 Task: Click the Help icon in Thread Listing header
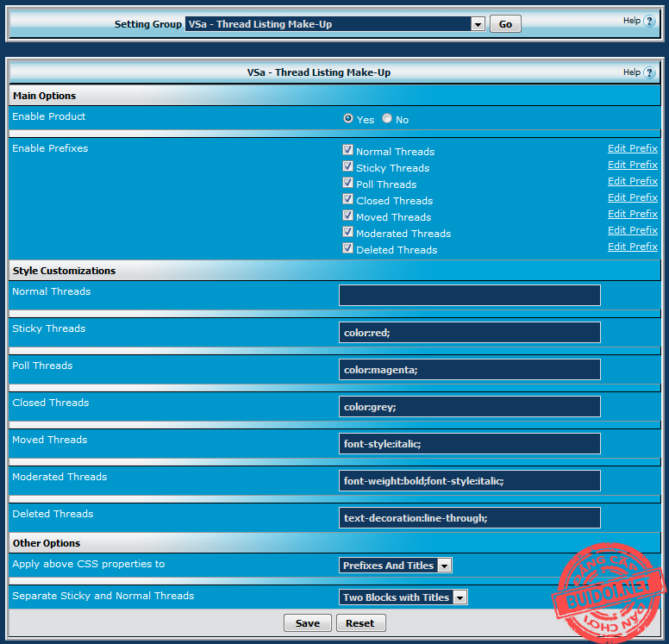pyautogui.click(x=649, y=72)
